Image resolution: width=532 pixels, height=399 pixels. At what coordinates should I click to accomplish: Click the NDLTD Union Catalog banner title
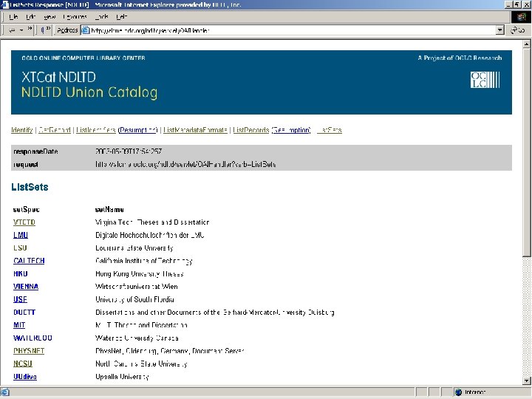[89, 92]
